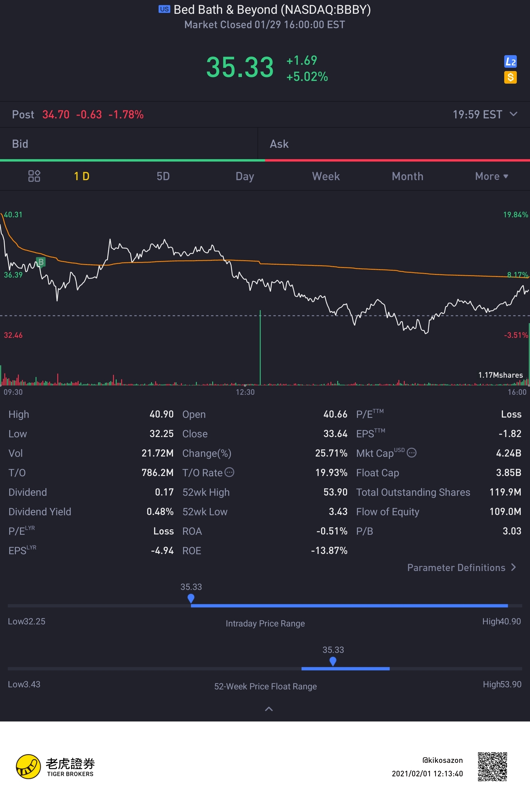Tap the Dividend Yield 0.48% value
The image size is (530, 812).
(160, 511)
